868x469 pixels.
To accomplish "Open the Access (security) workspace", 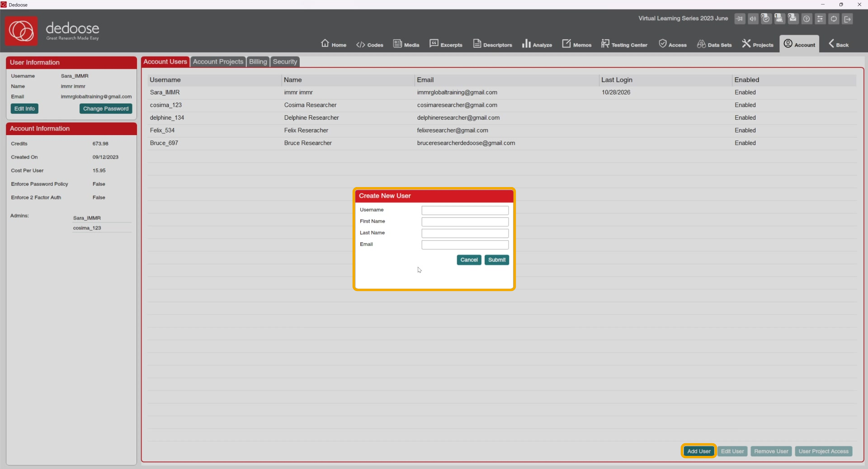I will pyautogui.click(x=673, y=44).
